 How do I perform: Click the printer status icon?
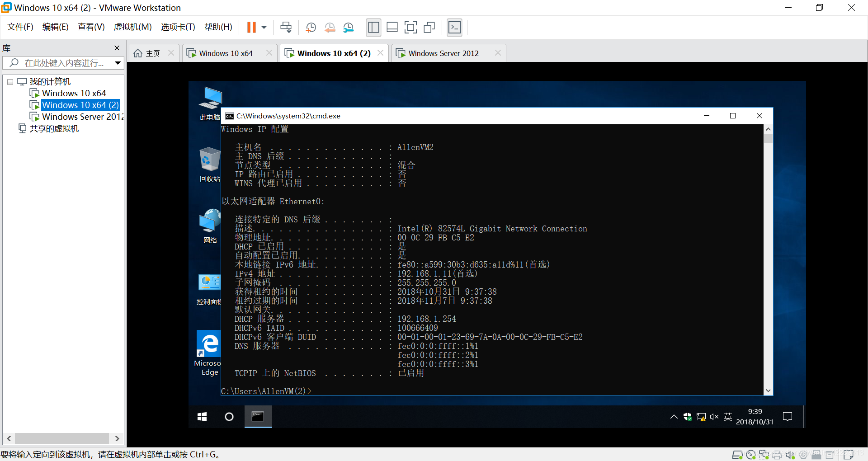coord(777,455)
